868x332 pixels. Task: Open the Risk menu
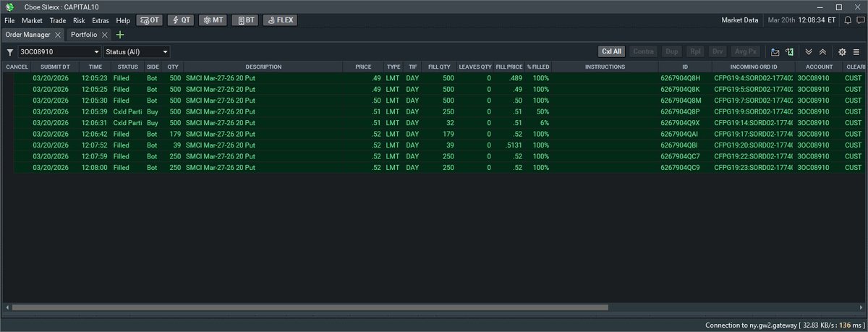80,20
